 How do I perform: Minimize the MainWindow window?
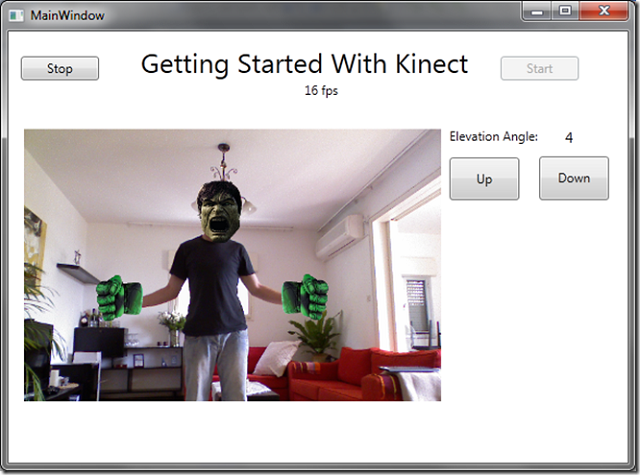pos(537,11)
